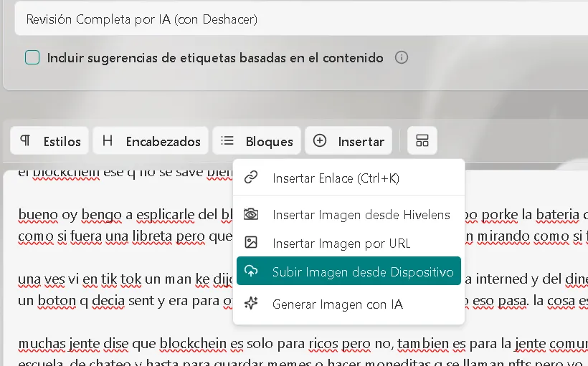Click the cloud upload icon
The width and height of the screenshot is (588, 366).
[251, 271]
